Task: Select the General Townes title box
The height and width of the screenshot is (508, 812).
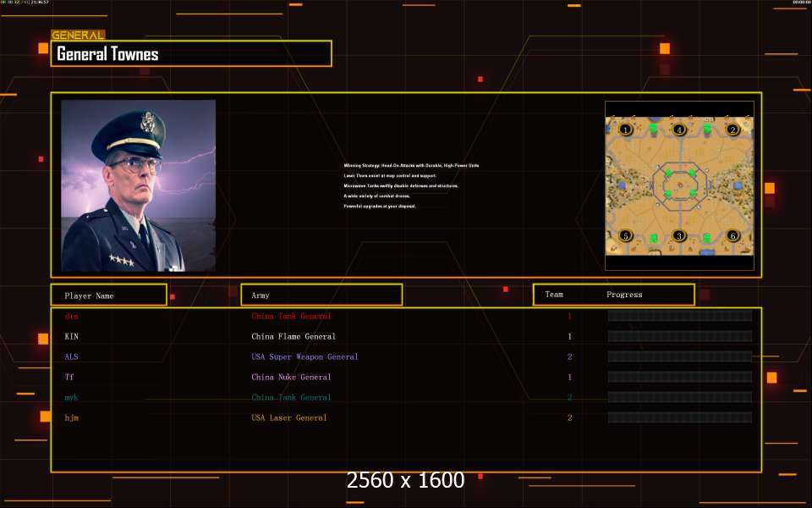Action: [191, 53]
